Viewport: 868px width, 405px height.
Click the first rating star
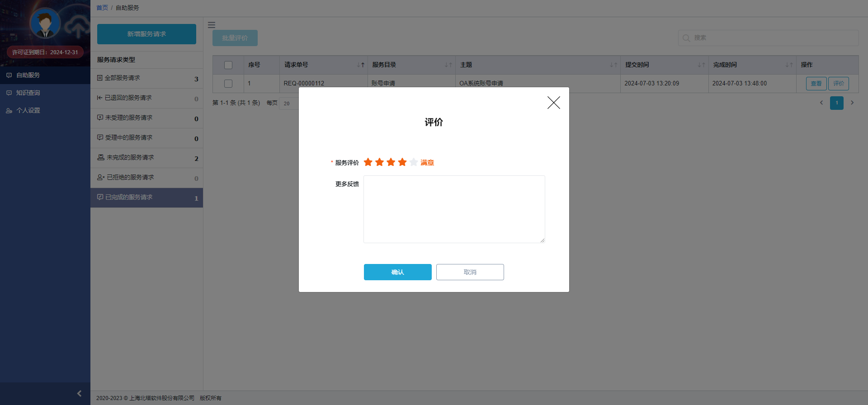click(368, 162)
